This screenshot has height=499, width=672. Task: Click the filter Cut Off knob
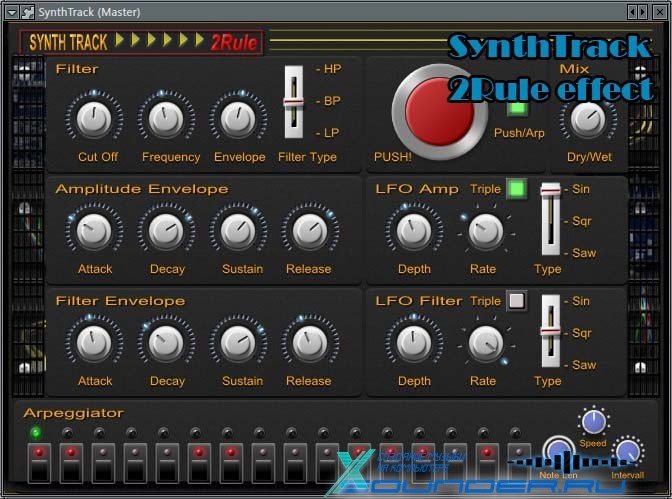pyautogui.click(x=94, y=119)
